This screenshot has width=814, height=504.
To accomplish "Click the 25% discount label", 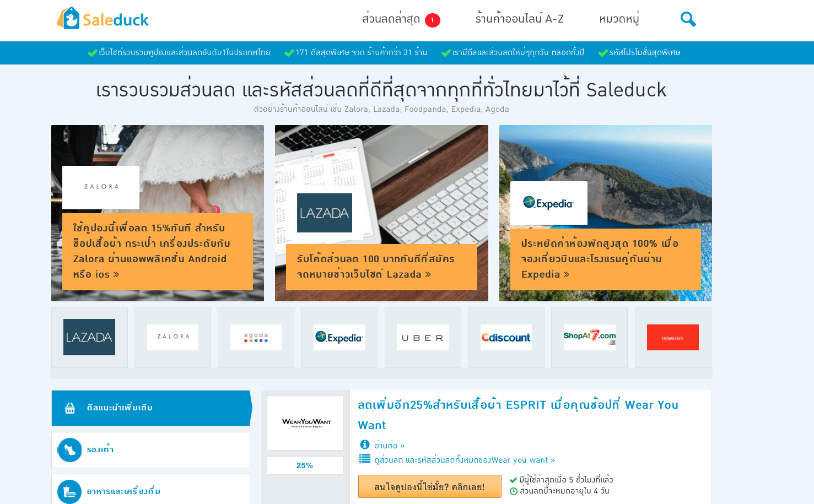I will [x=305, y=465].
